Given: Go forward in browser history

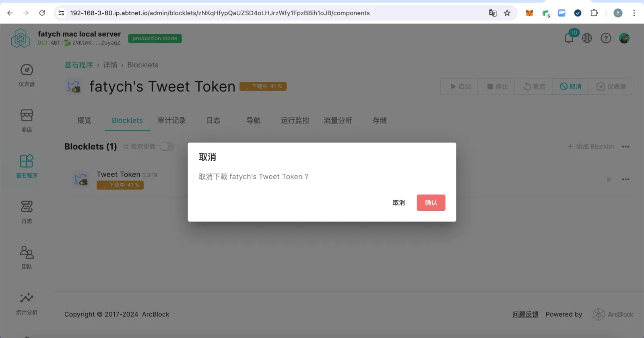Looking at the screenshot, I should 26,13.
